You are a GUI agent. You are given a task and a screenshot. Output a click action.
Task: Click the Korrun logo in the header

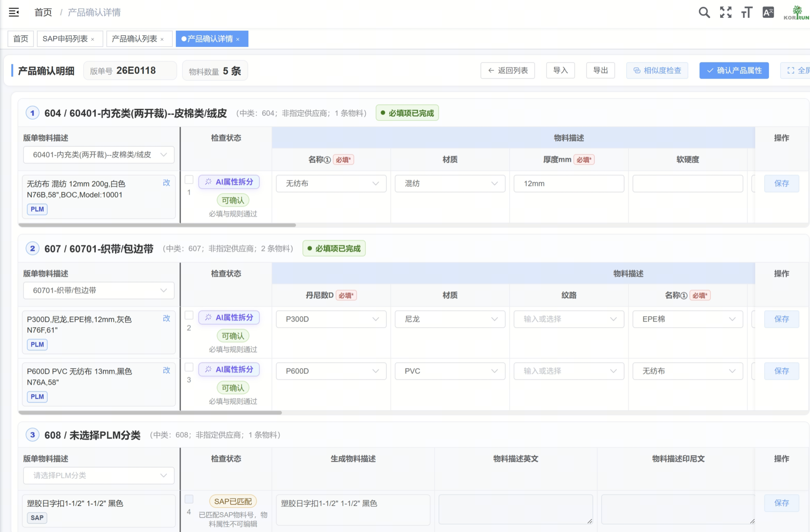pos(796,13)
